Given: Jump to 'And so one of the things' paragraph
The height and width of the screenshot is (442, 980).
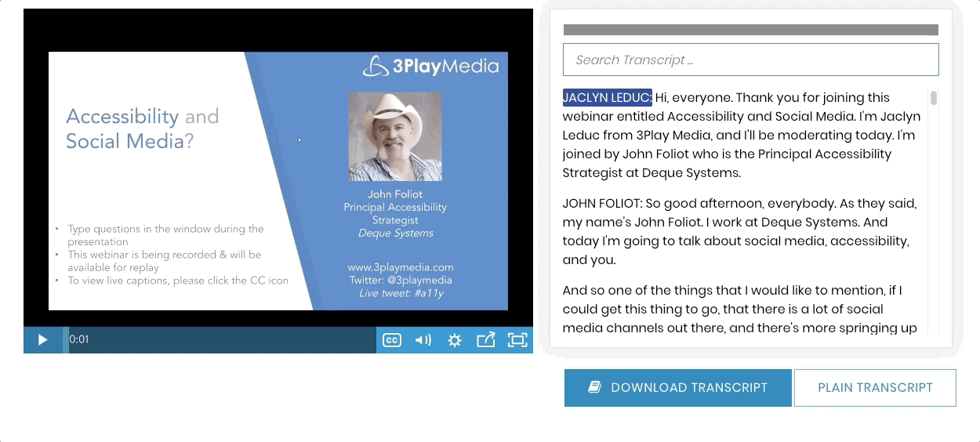Looking at the screenshot, I should point(739,309).
